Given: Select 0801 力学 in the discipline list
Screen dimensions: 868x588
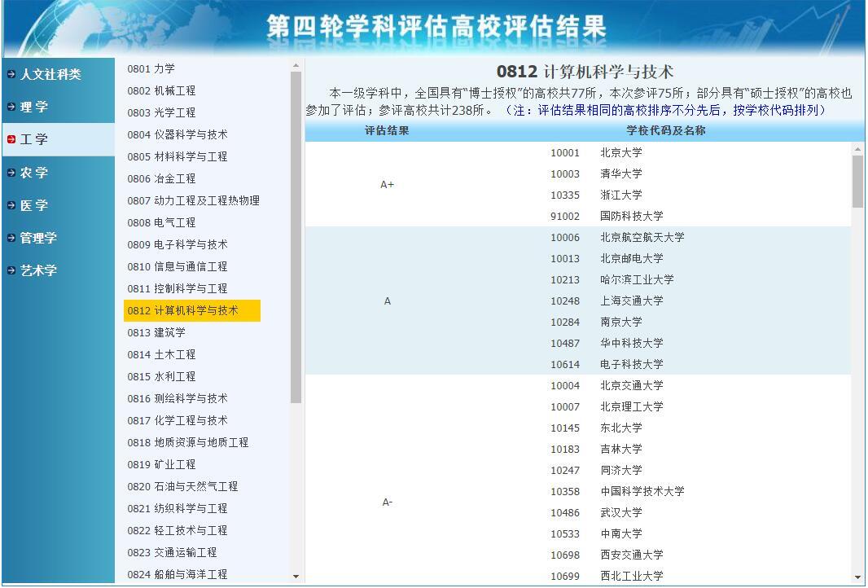Looking at the screenshot, I should [151, 69].
